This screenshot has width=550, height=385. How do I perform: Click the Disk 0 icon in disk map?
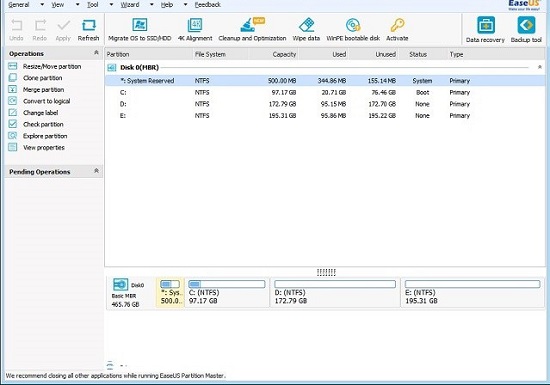[x=120, y=284]
